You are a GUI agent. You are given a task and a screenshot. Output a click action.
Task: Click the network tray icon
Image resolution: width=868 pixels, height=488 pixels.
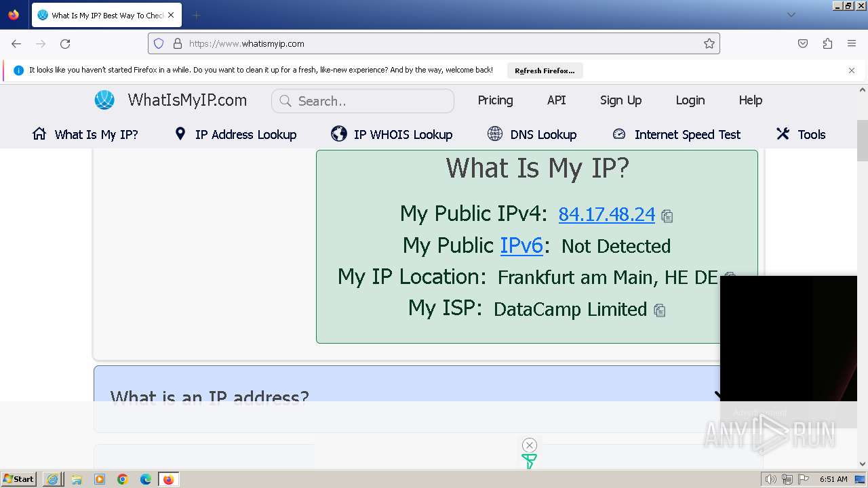[x=787, y=479]
